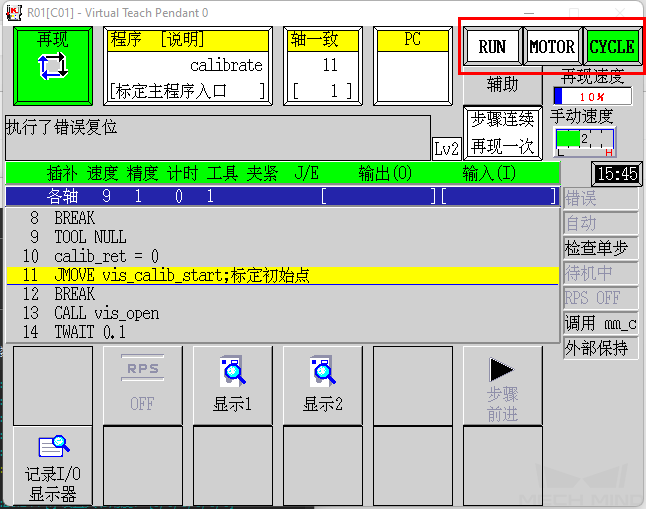
Task: Select program line 12 BREAK
Action: point(282,294)
